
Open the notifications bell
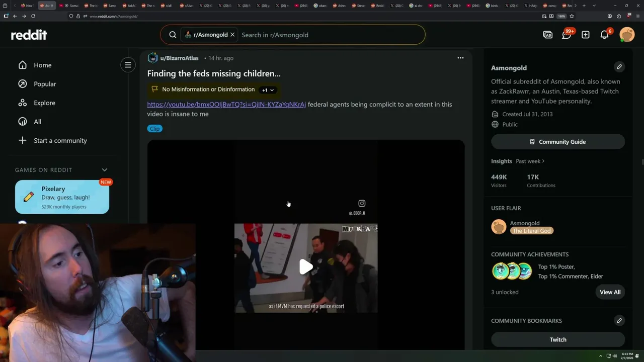(605, 35)
